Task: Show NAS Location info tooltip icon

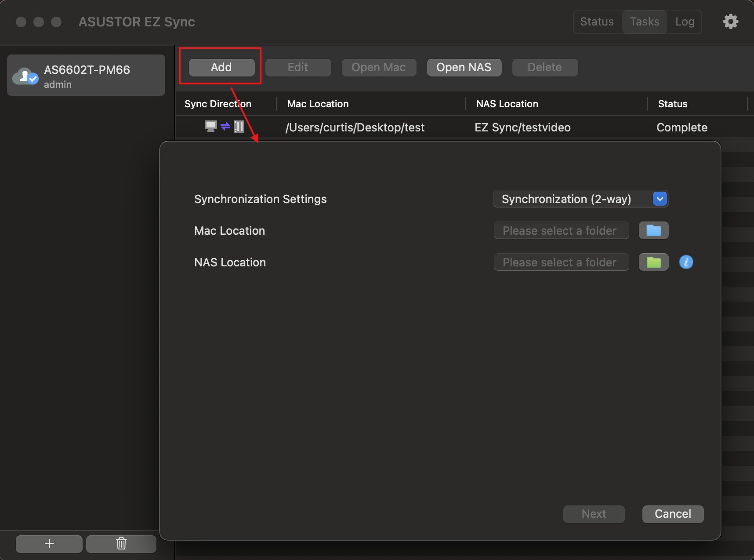Action: (x=686, y=262)
